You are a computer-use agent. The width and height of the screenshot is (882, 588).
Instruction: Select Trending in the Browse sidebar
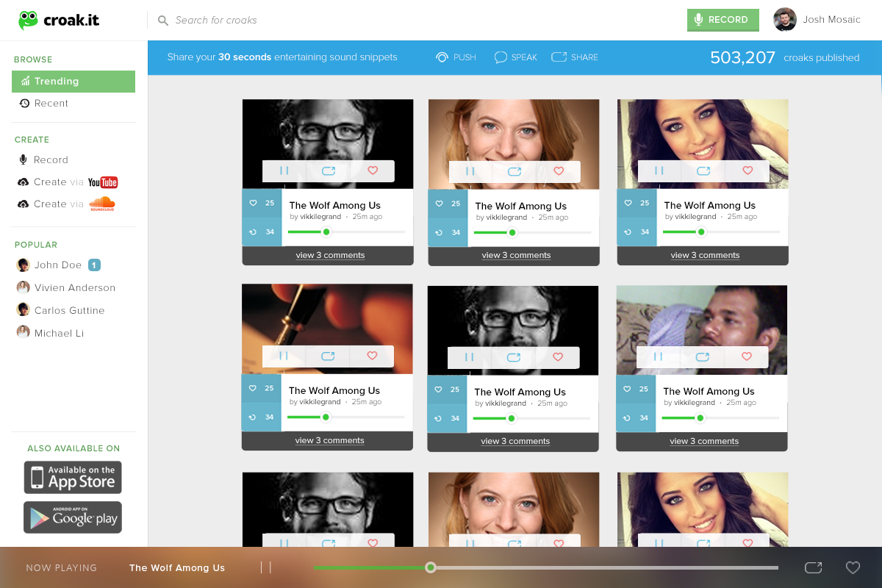[73, 82]
